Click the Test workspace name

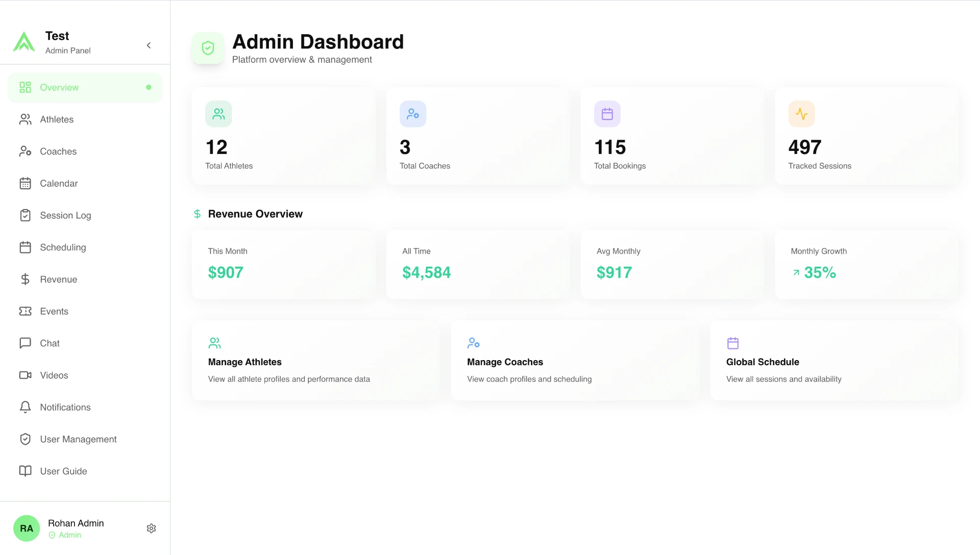[57, 36]
